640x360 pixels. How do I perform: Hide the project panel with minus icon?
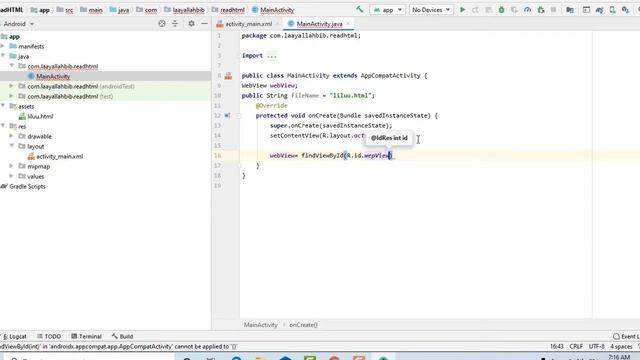(204, 24)
